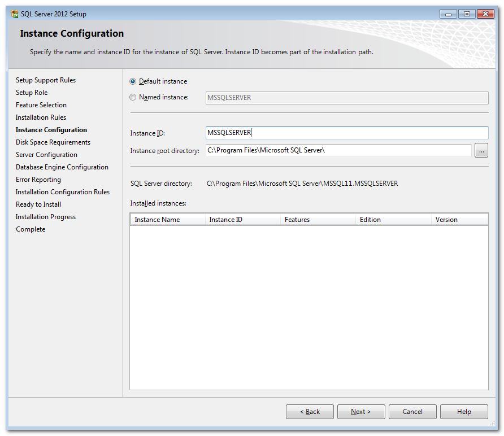The image size is (504, 436).
Task: Go to the previous page with Back
Action: (310, 412)
